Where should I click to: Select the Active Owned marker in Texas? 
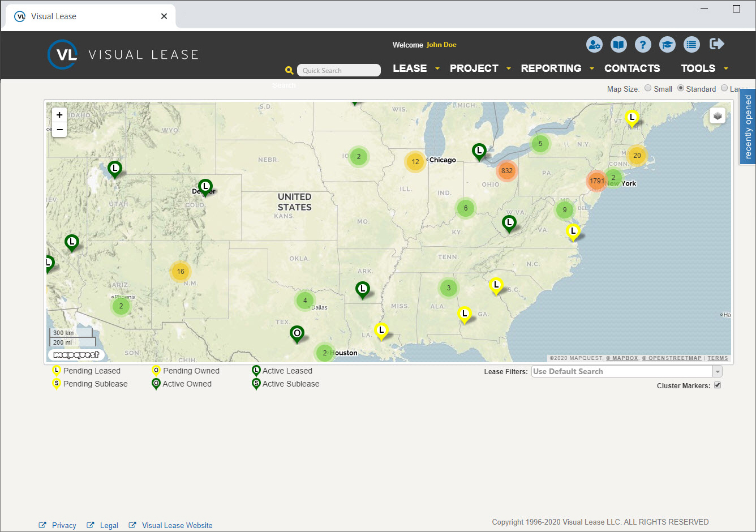tap(297, 334)
